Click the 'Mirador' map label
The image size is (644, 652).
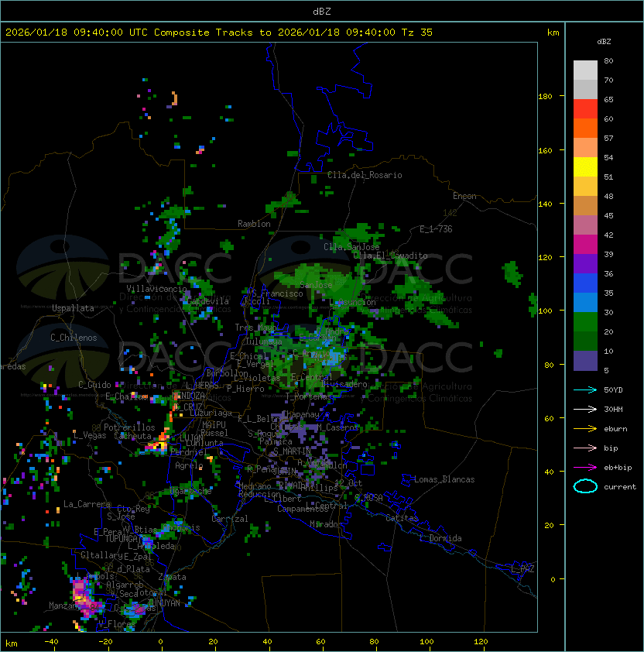(x=327, y=524)
